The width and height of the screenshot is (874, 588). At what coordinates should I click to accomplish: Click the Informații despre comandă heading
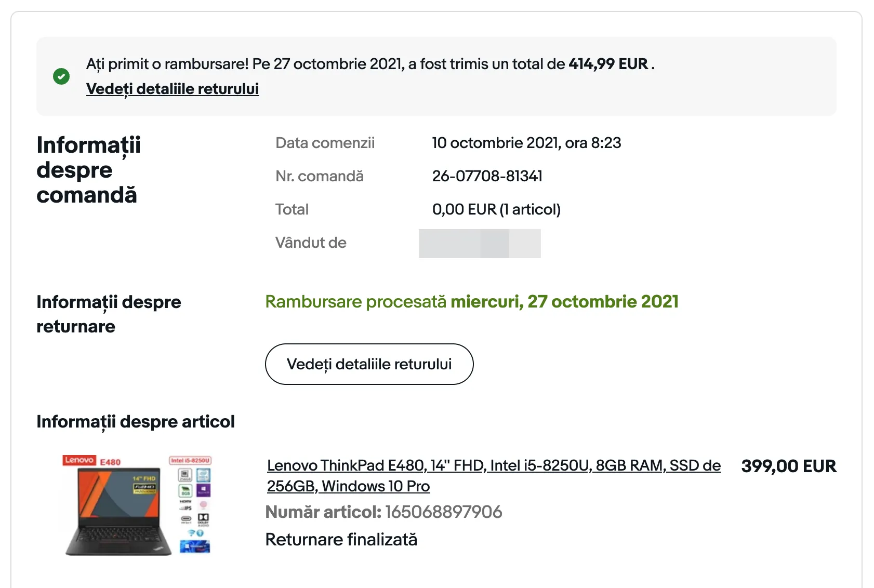pos(88,170)
